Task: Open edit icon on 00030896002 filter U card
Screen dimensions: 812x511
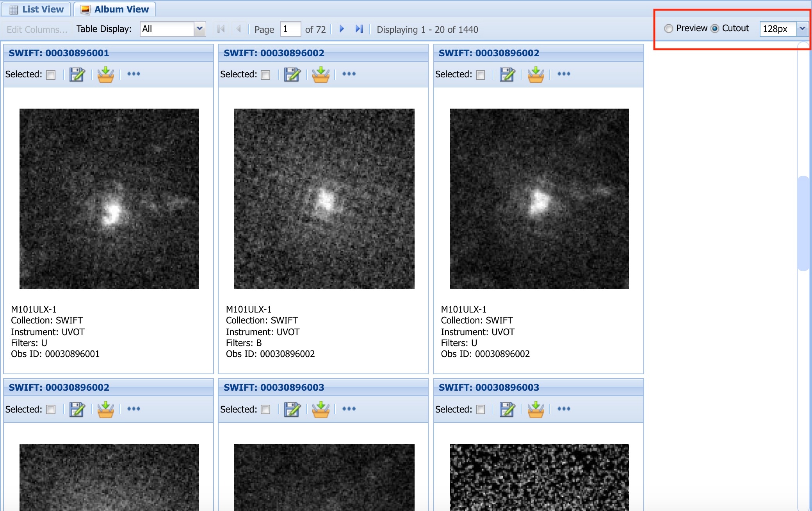Action: coord(507,74)
